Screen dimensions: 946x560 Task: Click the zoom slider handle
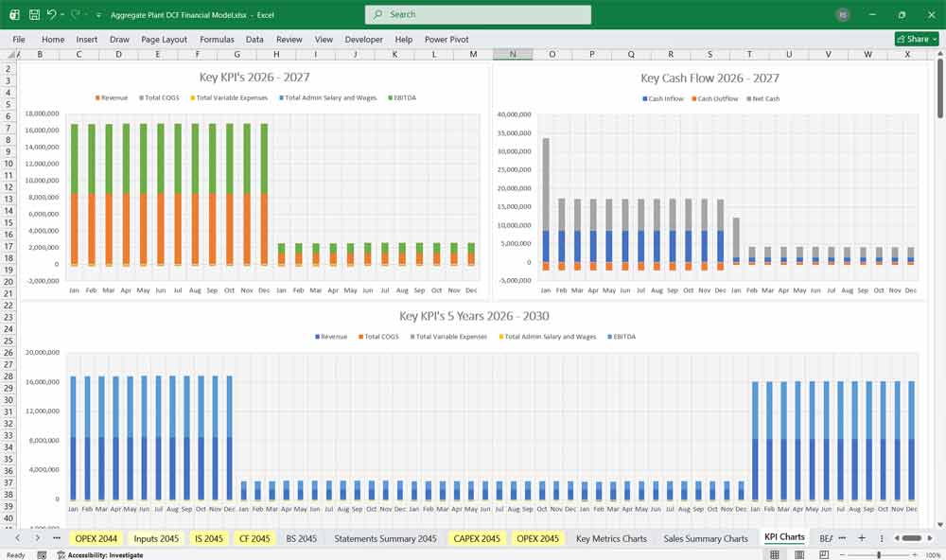879,554
